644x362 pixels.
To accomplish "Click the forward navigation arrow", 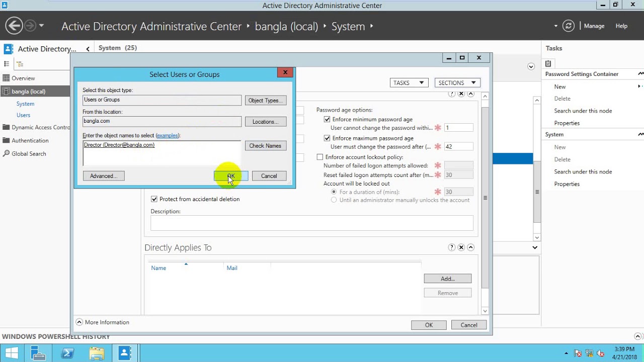I will 30,26.
